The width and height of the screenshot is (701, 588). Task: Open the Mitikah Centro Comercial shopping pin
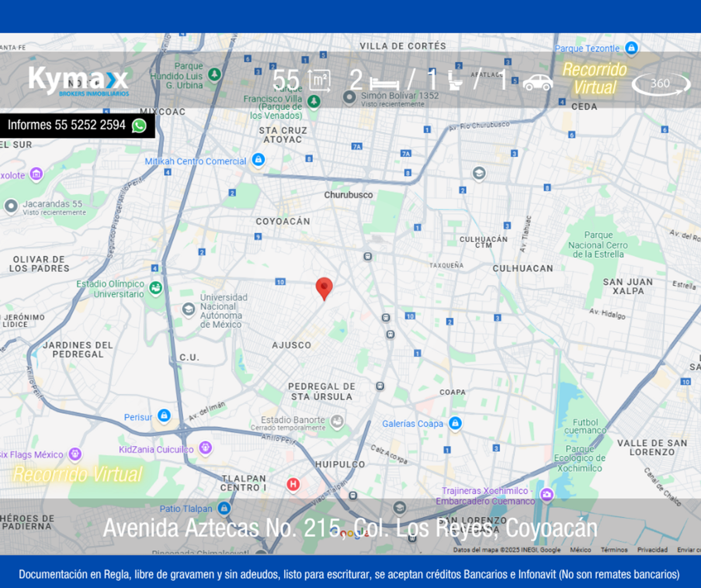(258, 159)
